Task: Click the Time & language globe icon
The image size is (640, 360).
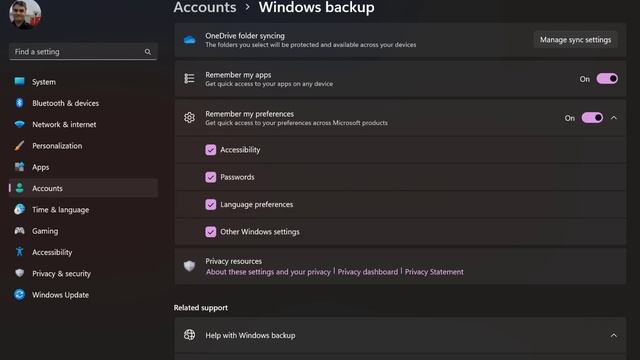Action: 19,209
